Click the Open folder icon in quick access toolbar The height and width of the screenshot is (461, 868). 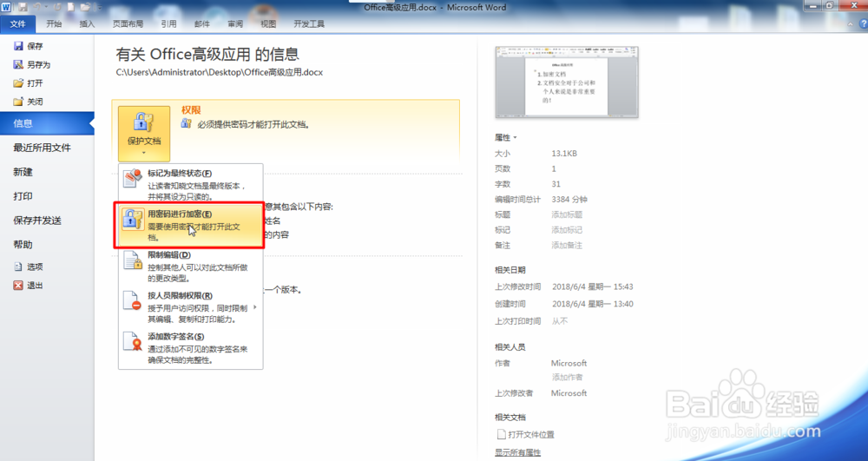tap(85, 7)
